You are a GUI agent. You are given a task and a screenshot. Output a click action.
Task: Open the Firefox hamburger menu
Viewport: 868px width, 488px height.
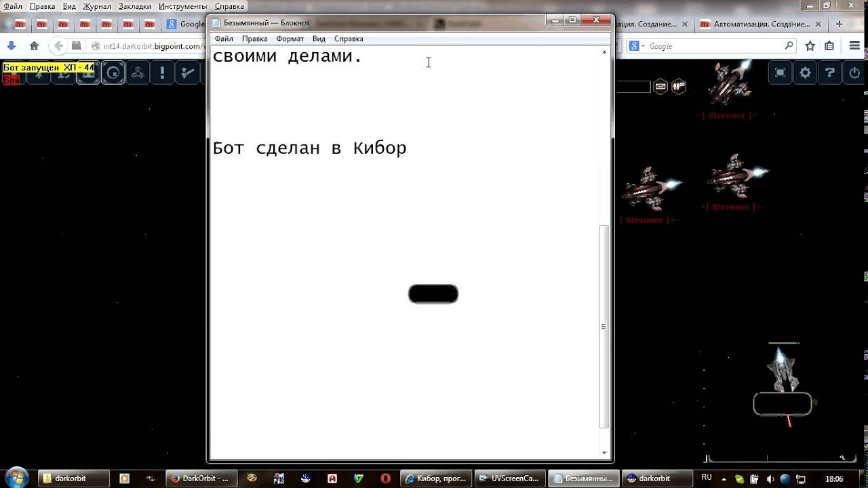(854, 46)
